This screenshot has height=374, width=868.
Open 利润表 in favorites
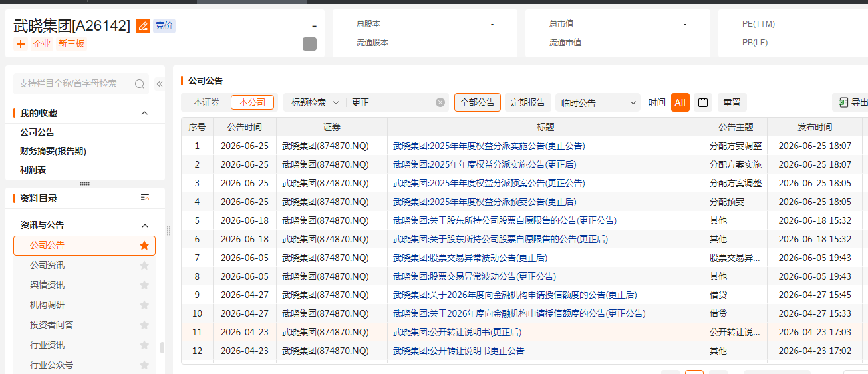click(x=33, y=170)
